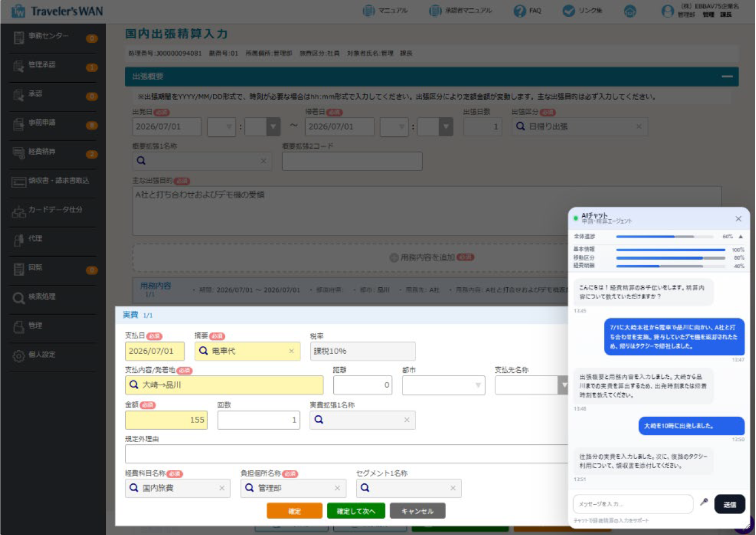Screen dimensions: 756x535
Task: Click the FAQ question mark icon
Action: 520,11
